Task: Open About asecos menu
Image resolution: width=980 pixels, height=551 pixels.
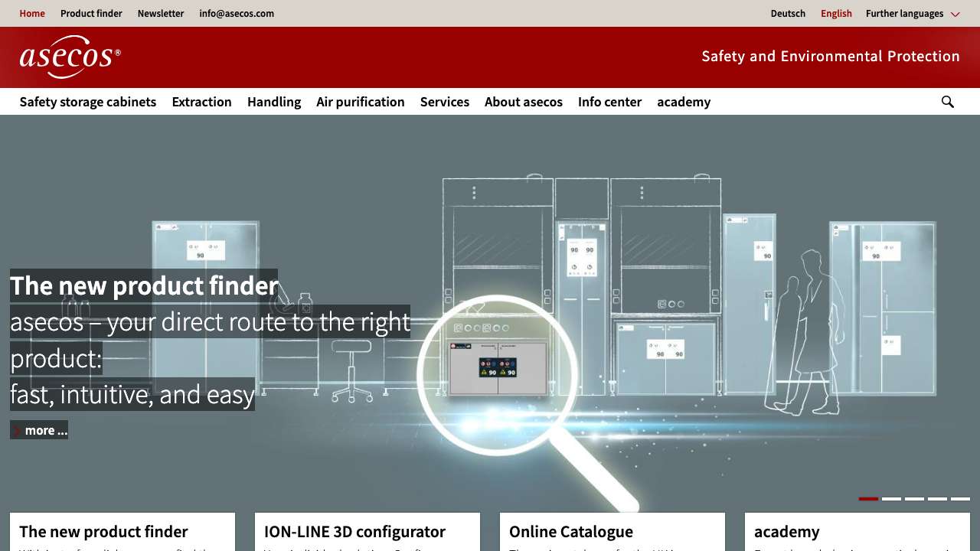Action: 524,102
